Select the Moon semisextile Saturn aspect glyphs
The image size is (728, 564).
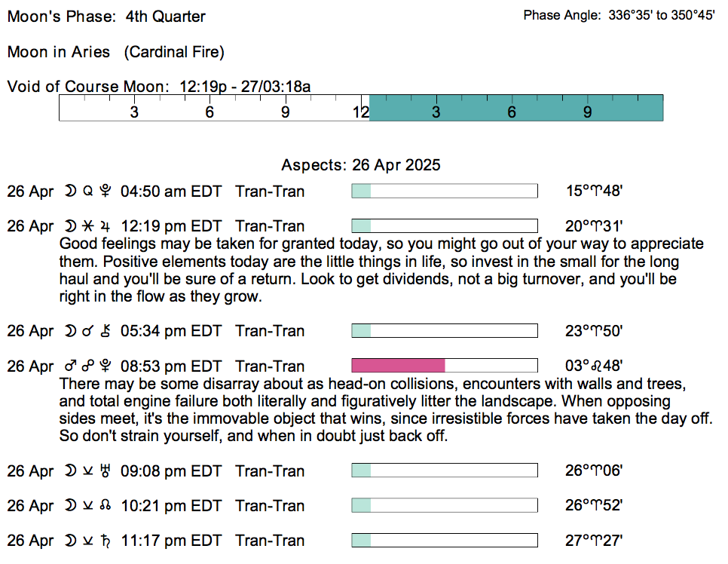(87, 541)
